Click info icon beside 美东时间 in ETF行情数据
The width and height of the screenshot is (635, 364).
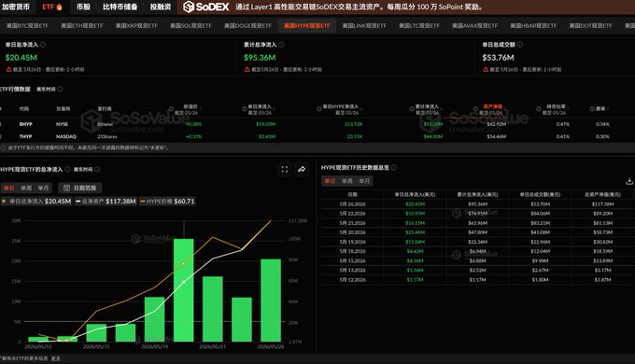(60, 89)
